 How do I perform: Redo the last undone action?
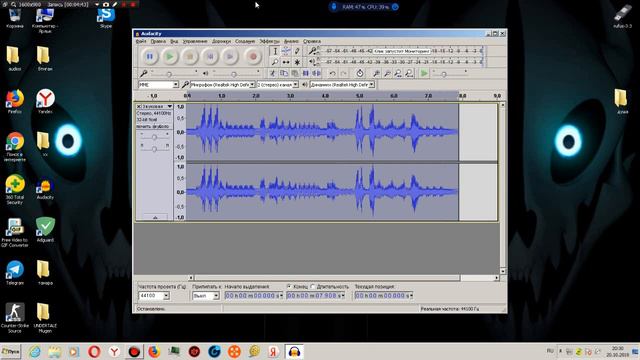(x=344, y=73)
